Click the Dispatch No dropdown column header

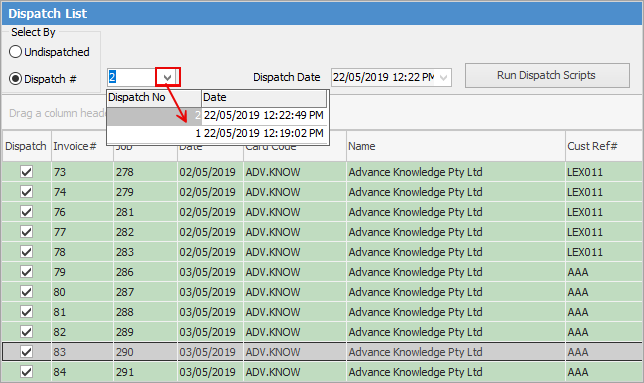[154, 98]
